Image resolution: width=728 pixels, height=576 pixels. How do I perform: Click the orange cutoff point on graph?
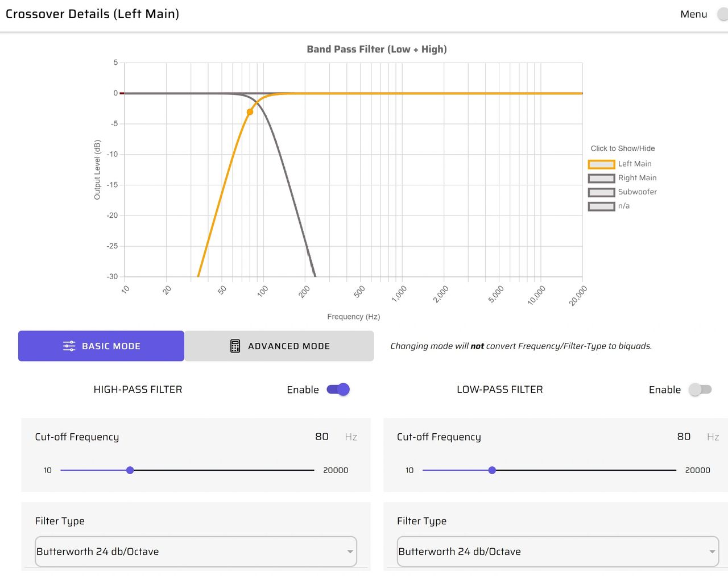[250, 112]
